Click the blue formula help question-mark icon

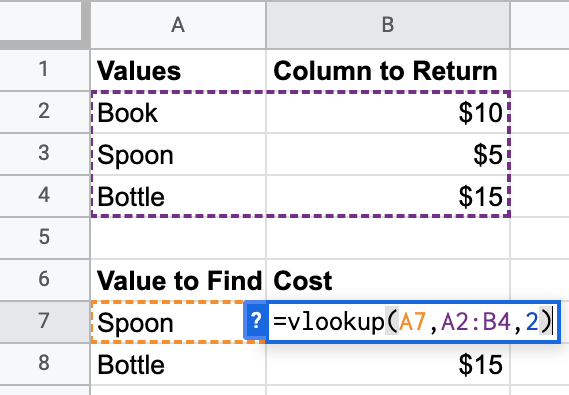pyautogui.click(x=256, y=321)
